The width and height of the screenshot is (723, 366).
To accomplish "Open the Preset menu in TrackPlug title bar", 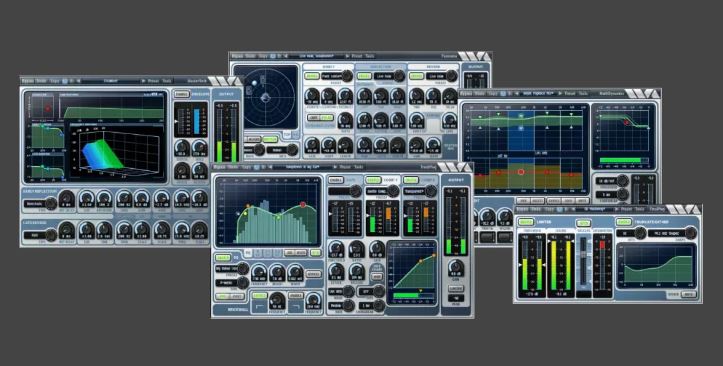I will click(x=345, y=166).
